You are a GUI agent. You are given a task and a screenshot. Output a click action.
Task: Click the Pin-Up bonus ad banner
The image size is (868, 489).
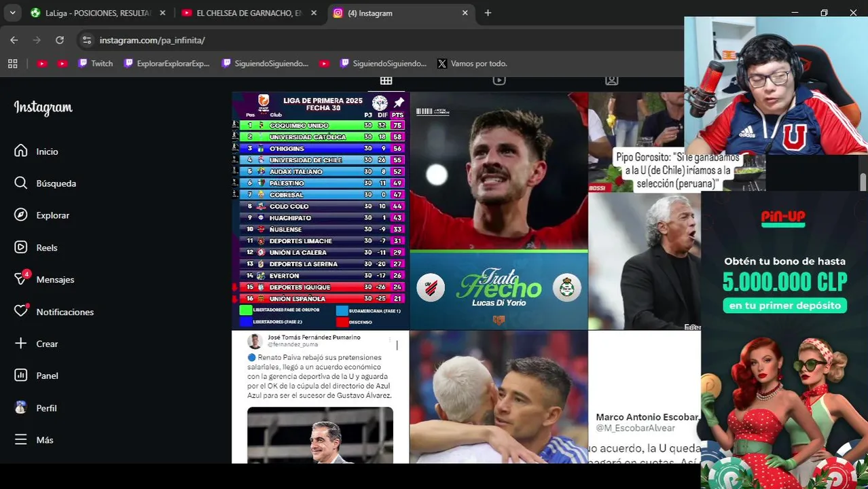[x=784, y=340]
